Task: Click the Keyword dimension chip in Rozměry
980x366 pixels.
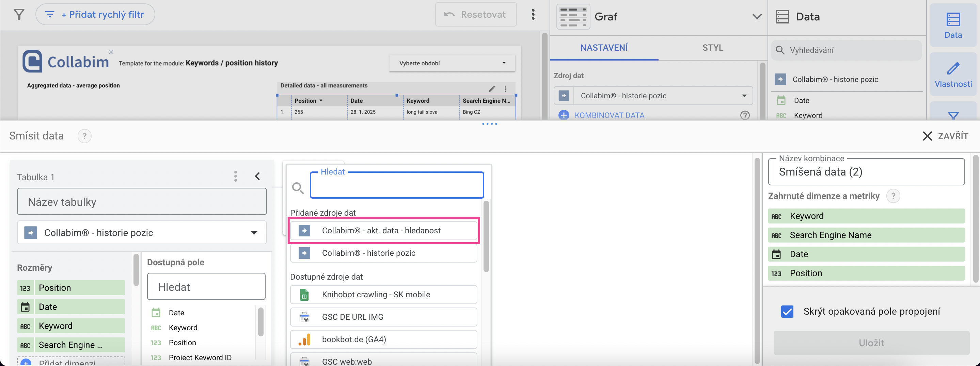Action: [x=71, y=326]
